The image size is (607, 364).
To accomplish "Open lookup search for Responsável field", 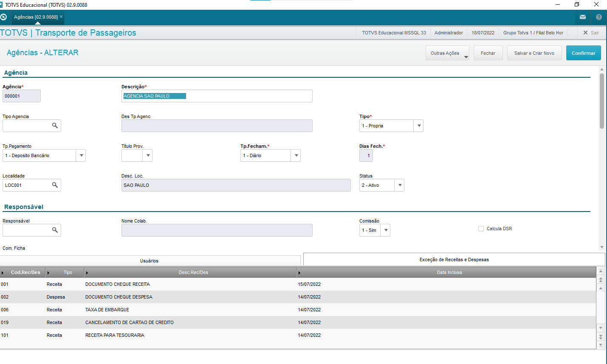I will 55,230.
